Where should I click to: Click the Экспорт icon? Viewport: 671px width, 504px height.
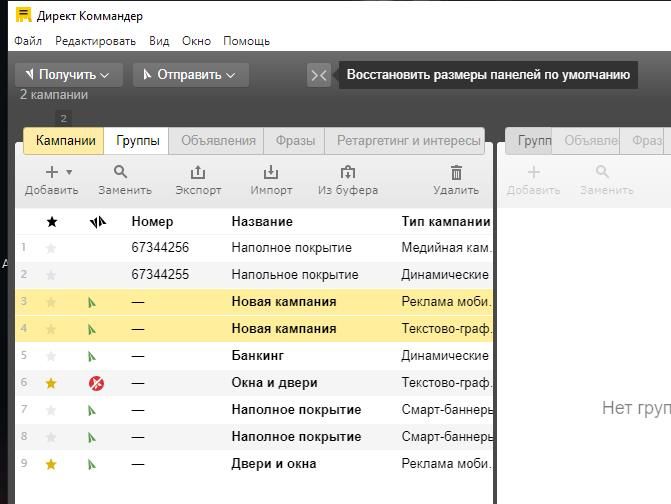point(198,172)
